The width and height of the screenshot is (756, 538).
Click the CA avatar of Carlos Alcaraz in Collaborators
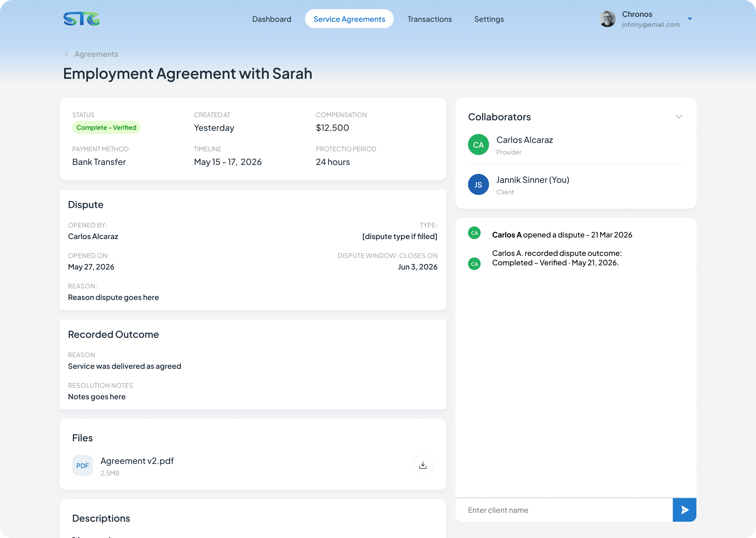pyautogui.click(x=478, y=144)
